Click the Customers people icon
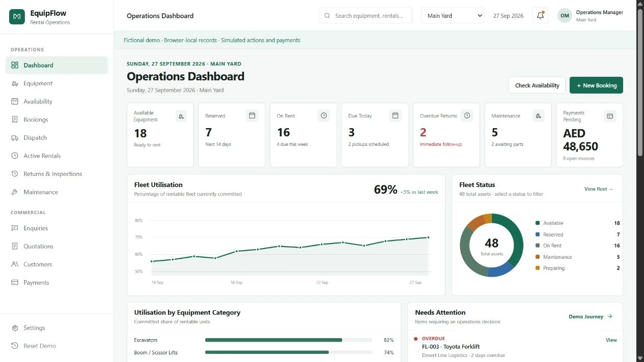 point(15,264)
